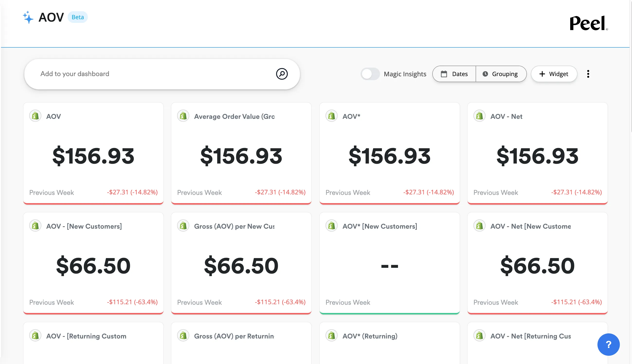Open the three-dot more options menu
632x364 pixels.
click(588, 74)
